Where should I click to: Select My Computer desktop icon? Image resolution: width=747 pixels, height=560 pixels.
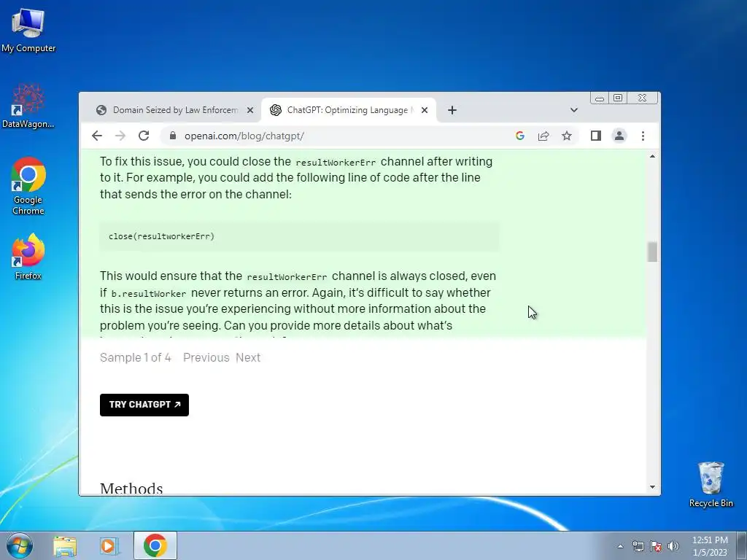[28, 29]
